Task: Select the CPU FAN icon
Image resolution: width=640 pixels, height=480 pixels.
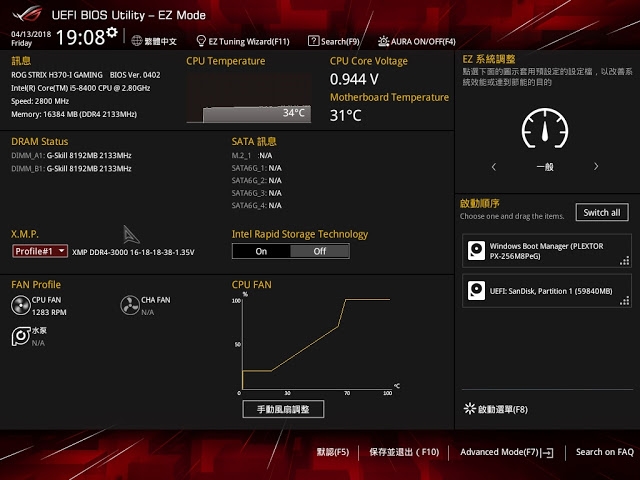Action: click(x=20, y=306)
